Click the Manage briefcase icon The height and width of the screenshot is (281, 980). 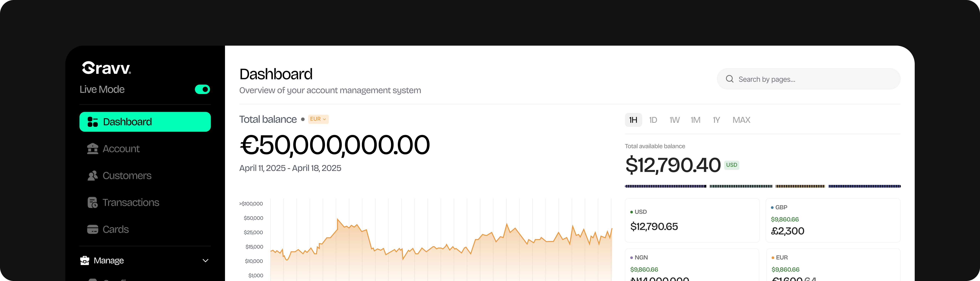click(85, 260)
